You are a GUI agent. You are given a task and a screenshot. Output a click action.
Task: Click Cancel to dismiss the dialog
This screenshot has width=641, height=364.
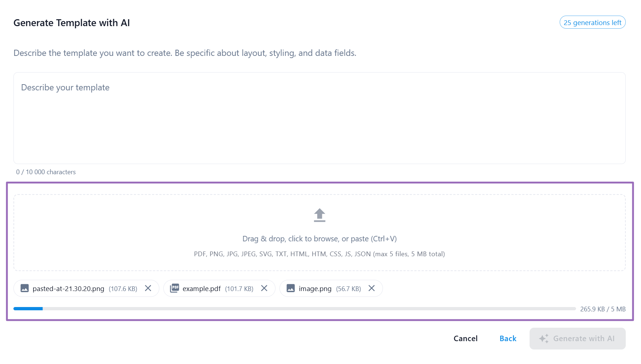tap(466, 338)
